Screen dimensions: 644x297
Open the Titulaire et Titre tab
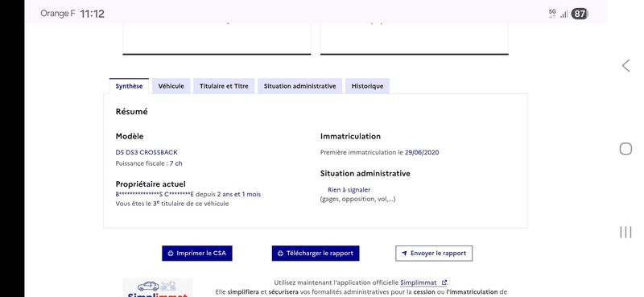pos(224,86)
